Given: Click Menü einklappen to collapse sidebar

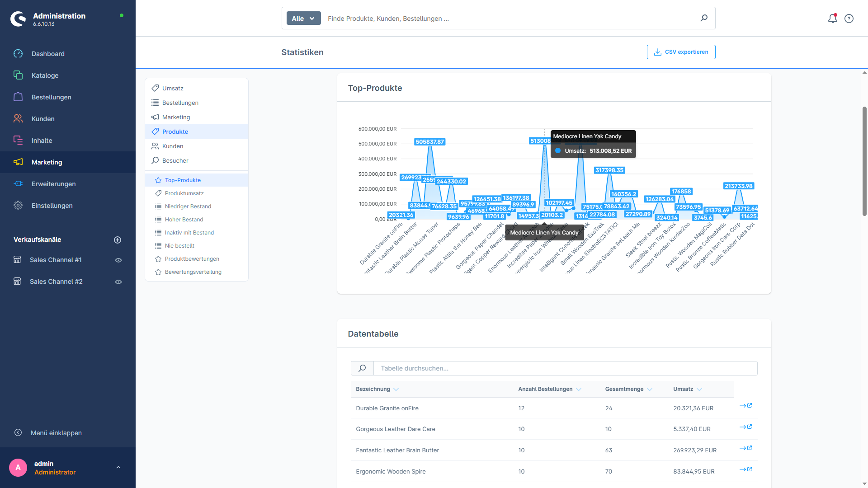Looking at the screenshot, I should tap(55, 432).
